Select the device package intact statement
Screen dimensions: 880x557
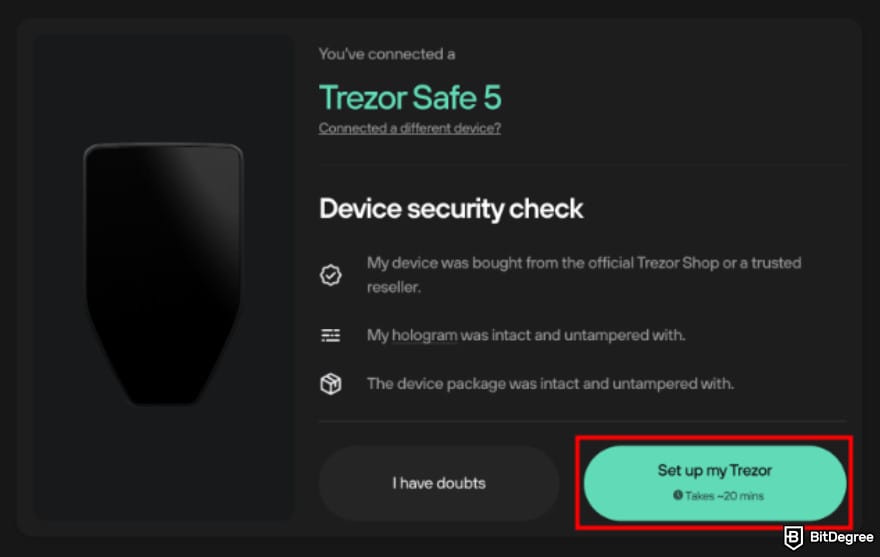550,383
